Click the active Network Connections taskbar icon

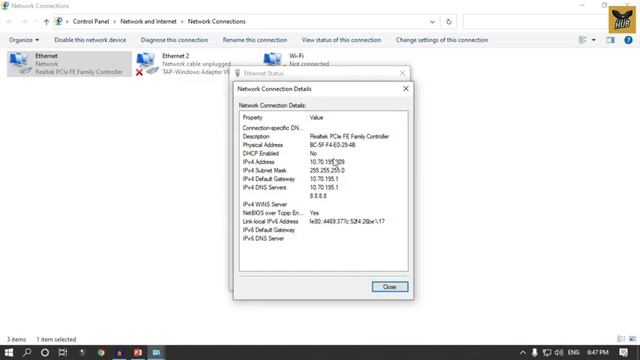pos(156,352)
